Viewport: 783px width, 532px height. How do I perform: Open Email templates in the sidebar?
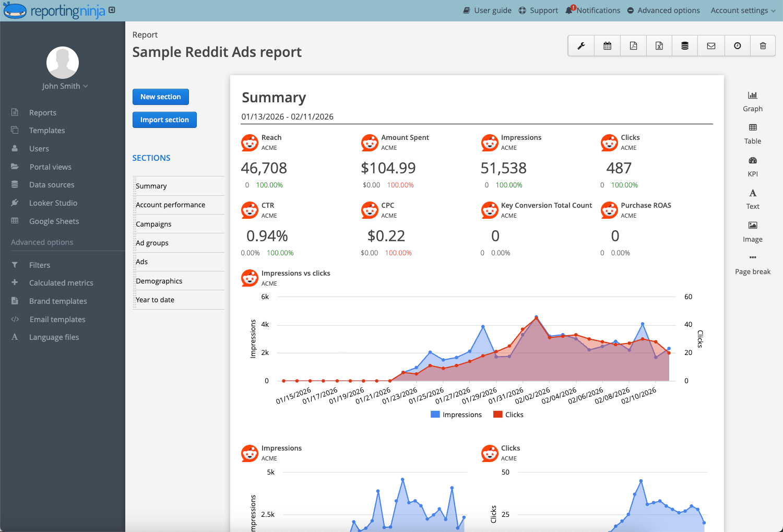click(58, 319)
